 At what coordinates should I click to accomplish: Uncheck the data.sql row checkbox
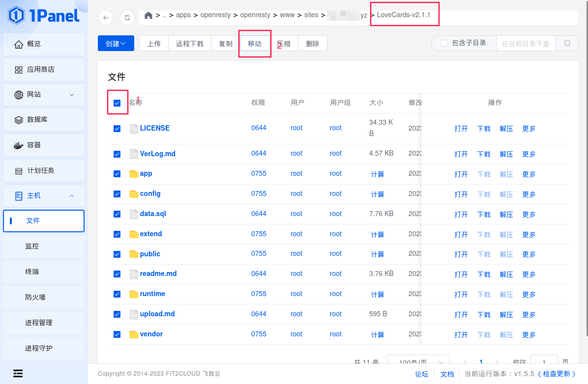[x=117, y=214]
